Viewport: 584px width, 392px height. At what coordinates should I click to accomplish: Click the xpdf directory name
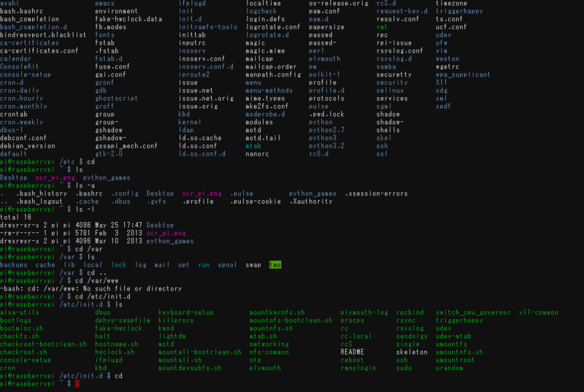pos(443,107)
